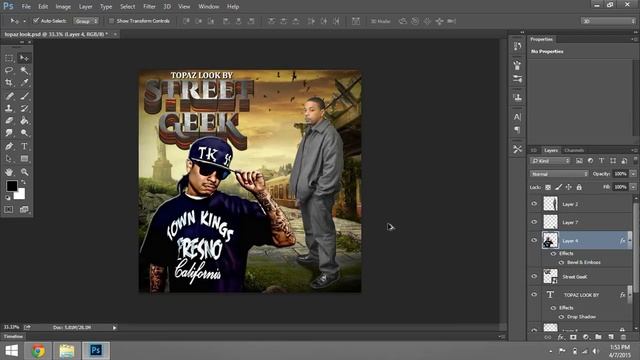Select the Path Selection tool
The height and width of the screenshot is (360, 640).
point(9,159)
